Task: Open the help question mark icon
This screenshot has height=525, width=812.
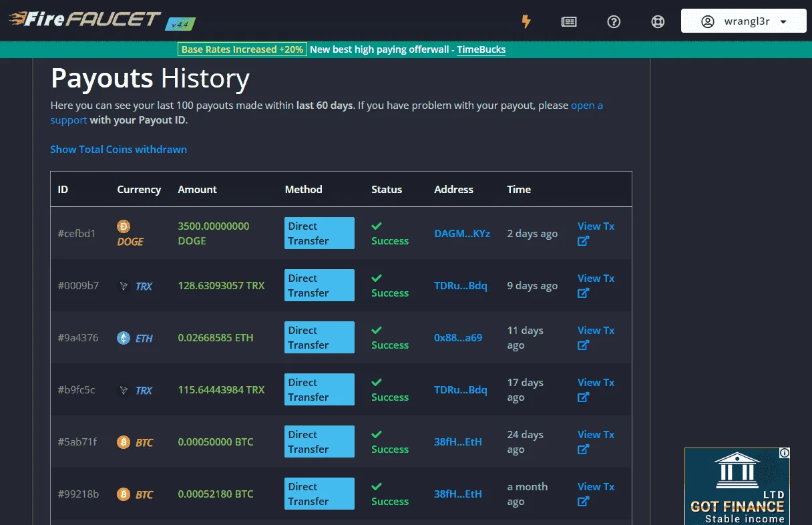Action: tap(614, 21)
